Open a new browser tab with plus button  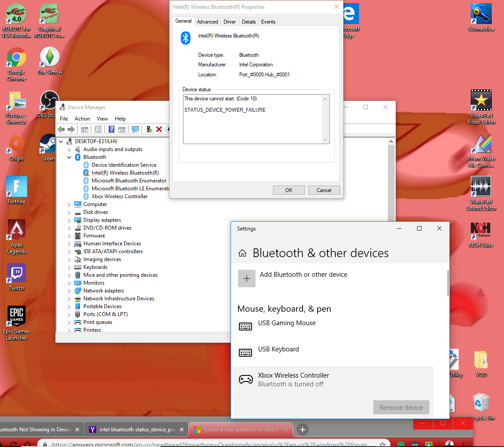pos(303,430)
